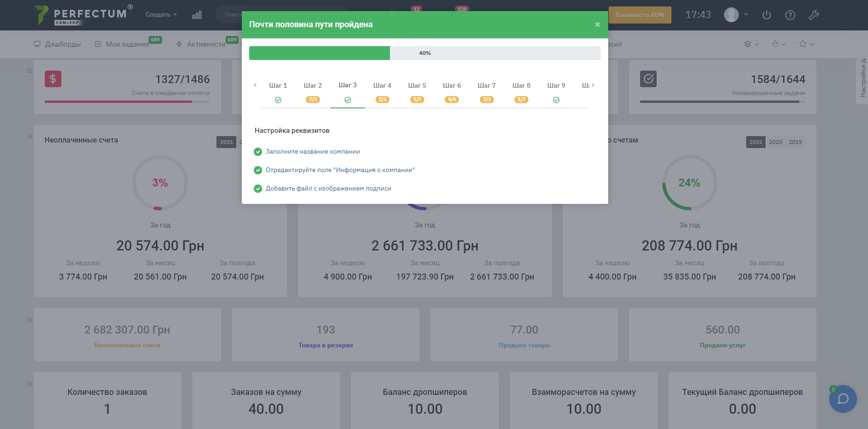
Task: Click the red dollar invoices icon
Action: coord(53,79)
